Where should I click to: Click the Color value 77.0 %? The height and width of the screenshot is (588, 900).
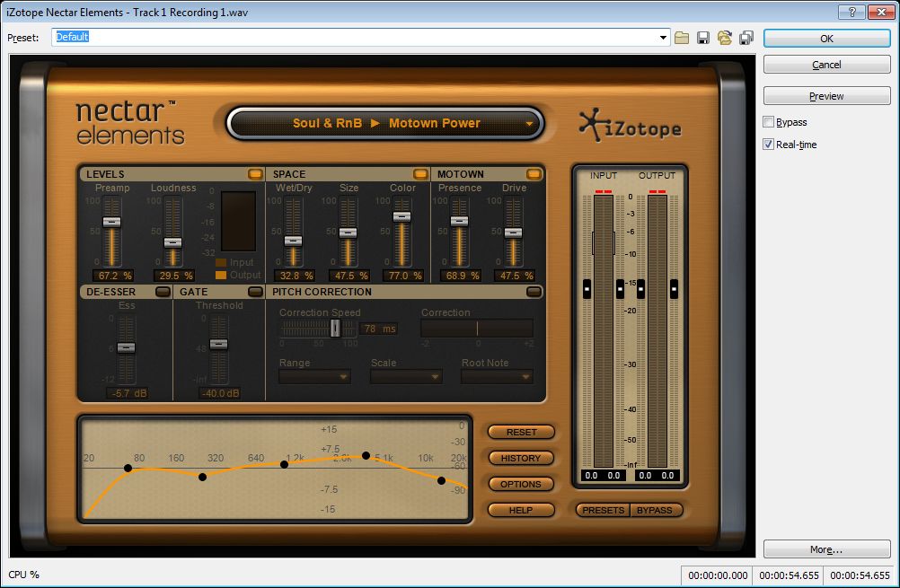click(x=405, y=276)
